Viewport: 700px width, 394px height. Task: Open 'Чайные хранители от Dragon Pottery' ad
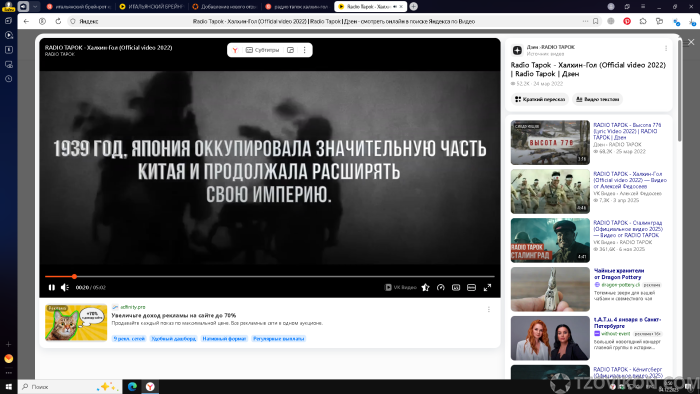pyautogui.click(x=619, y=274)
